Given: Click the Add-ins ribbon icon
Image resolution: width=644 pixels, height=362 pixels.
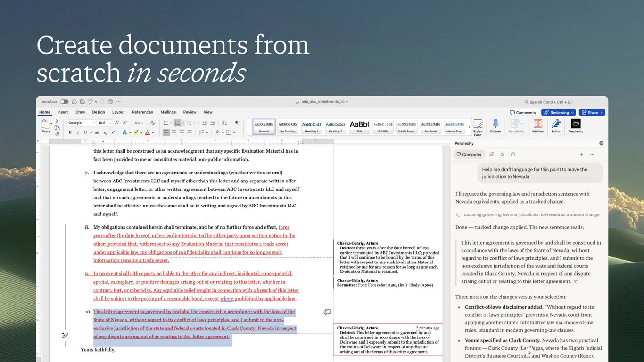Looking at the screenshot, I should click(537, 126).
